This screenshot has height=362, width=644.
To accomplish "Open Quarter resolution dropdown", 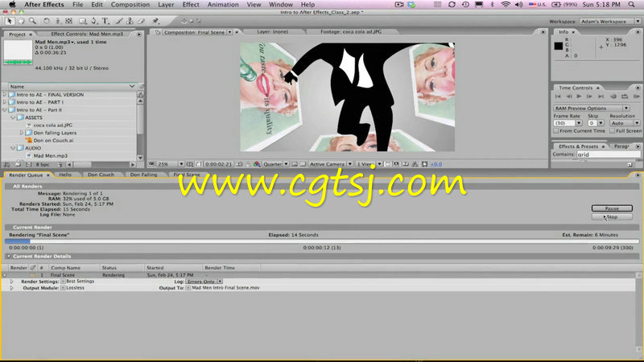I will pos(275,164).
